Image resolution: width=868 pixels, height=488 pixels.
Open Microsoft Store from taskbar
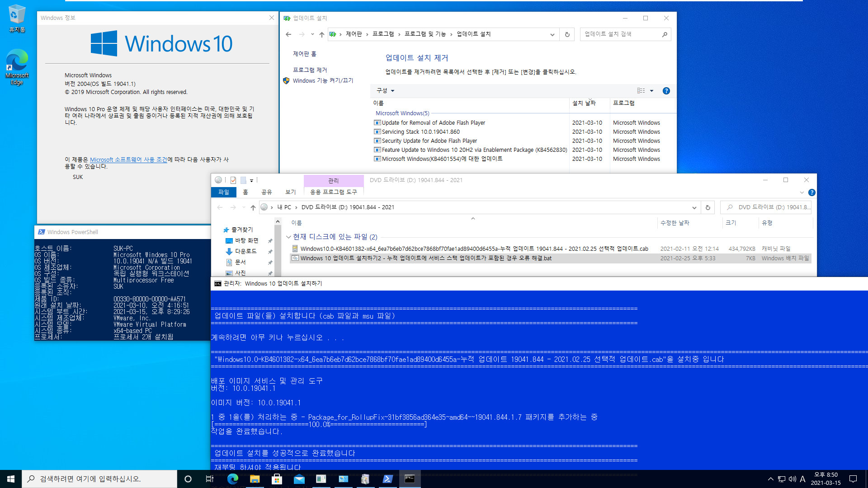277,479
